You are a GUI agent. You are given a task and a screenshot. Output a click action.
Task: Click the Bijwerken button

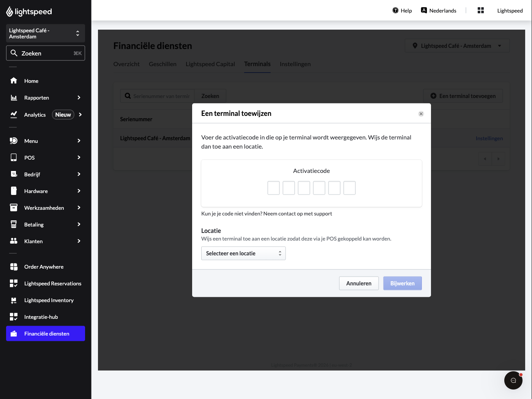pos(403,283)
